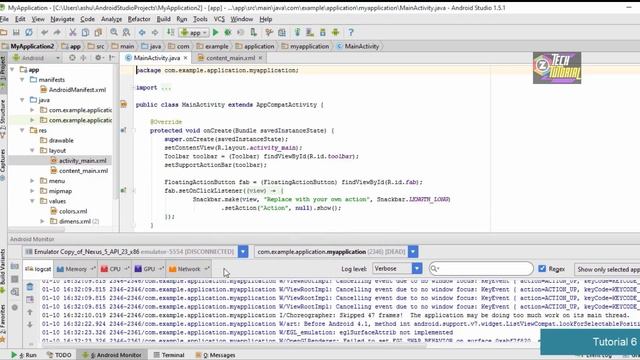This screenshot has height=360, width=640.
Task: Click the Debug app bug icon
Action: (x=228, y=33)
